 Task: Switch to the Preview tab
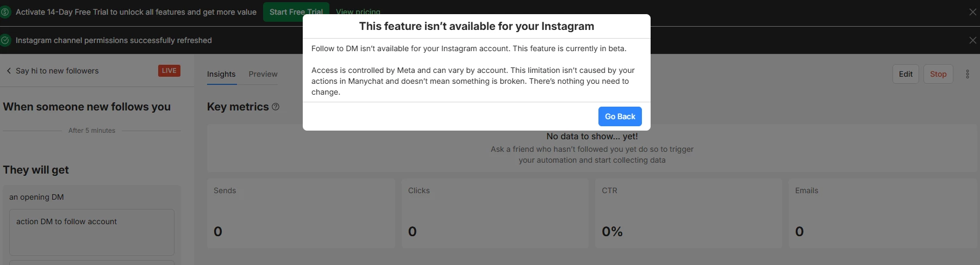[x=263, y=74]
